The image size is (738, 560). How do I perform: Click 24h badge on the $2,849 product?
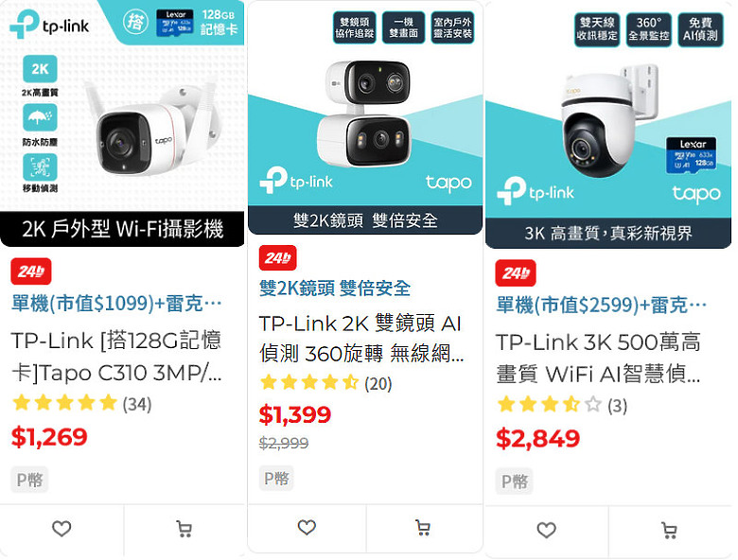coord(516,273)
